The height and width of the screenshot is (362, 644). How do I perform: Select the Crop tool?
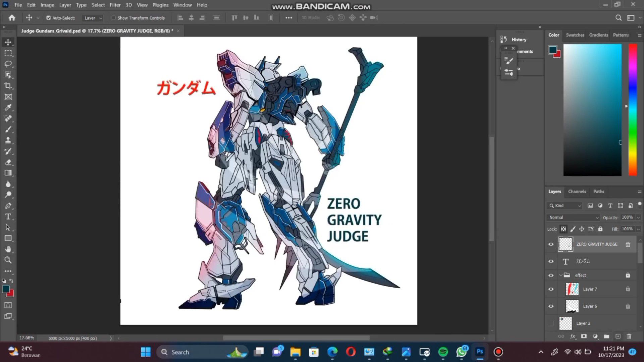click(8, 86)
